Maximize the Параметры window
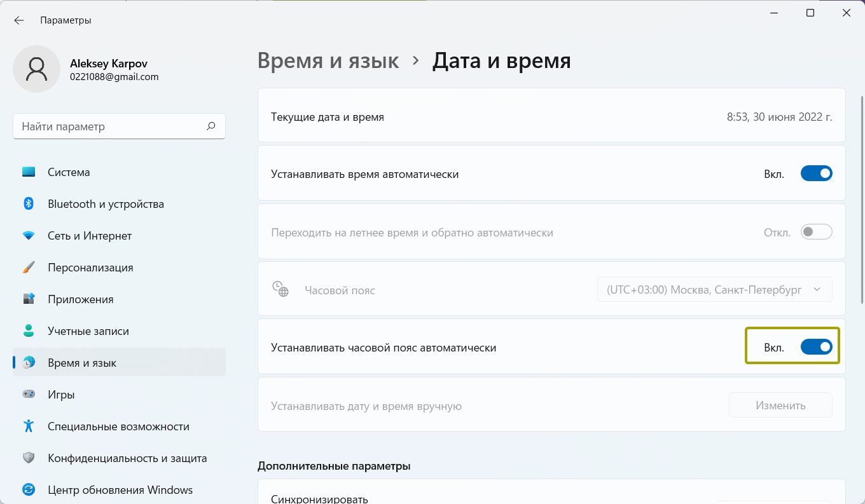Viewport: 865px width, 504px height. pos(810,13)
